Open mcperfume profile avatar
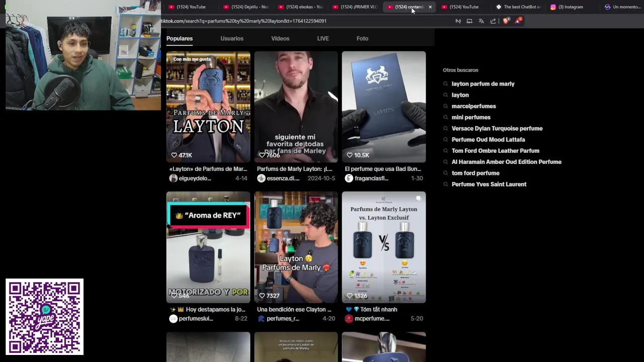Viewport: 644px width, 362px height. (x=349, y=319)
